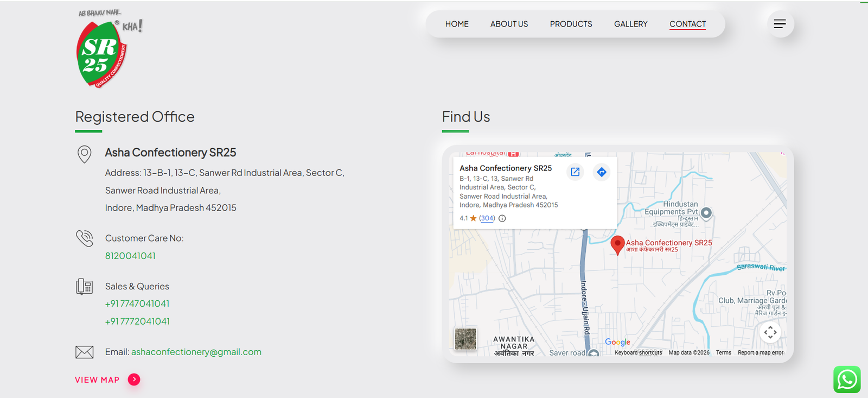Open map Keyboard shortcuts
868x398 pixels.
click(x=639, y=352)
